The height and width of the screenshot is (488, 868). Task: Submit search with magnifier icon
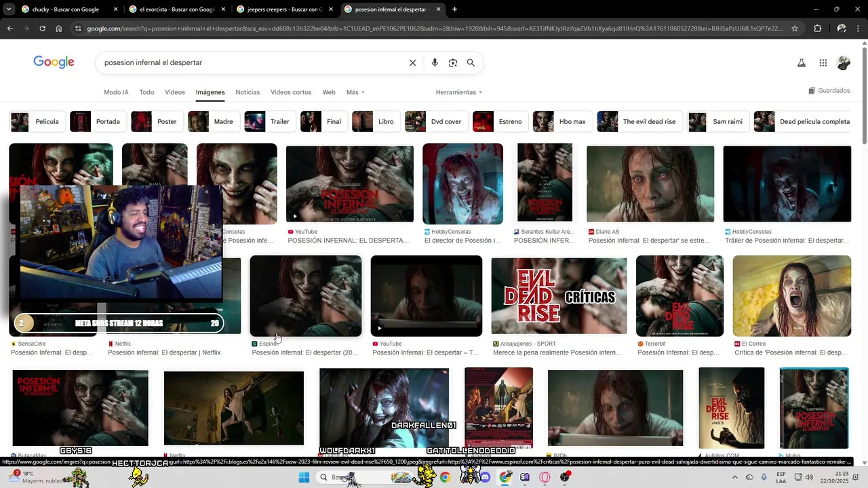(471, 62)
